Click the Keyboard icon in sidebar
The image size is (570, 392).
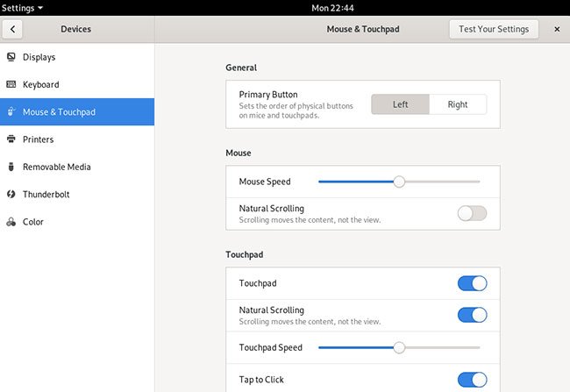(x=11, y=84)
